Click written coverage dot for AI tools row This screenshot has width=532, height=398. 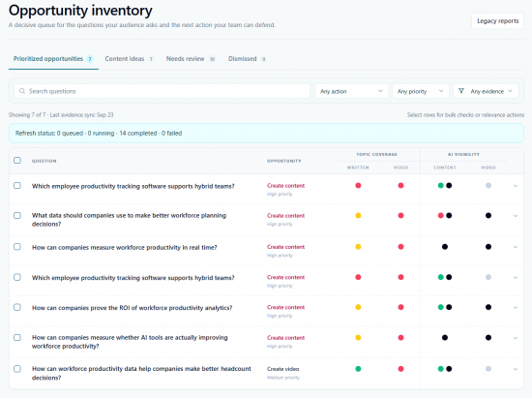(x=358, y=338)
